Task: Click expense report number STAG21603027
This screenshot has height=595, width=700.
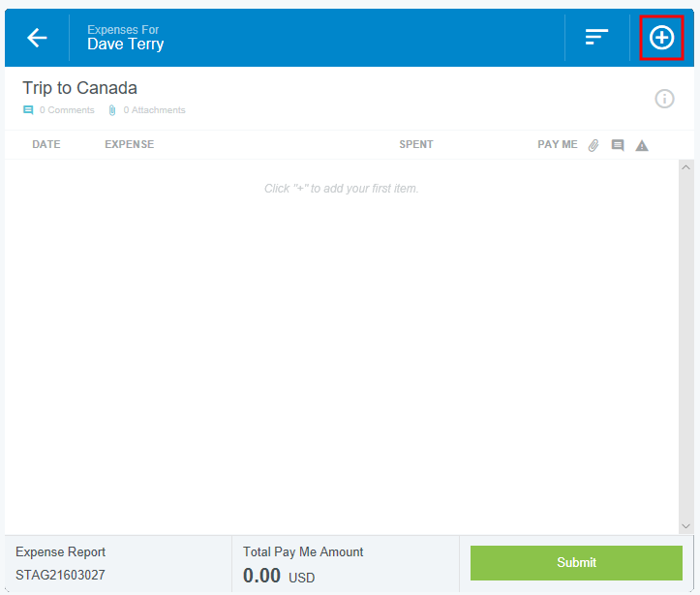Action: (60, 576)
